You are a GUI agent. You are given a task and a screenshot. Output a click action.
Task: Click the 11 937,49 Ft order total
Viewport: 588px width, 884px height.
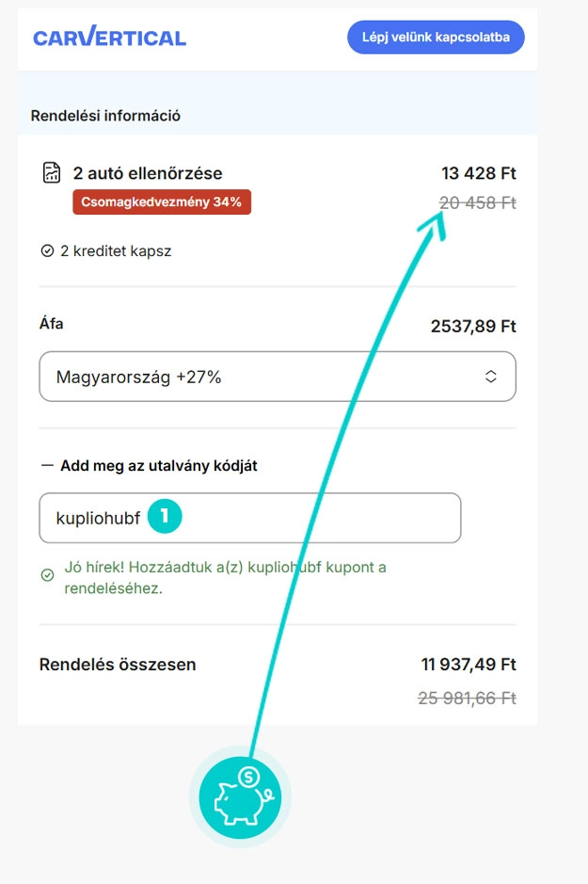pyautogui.click(x=469, y=665)
